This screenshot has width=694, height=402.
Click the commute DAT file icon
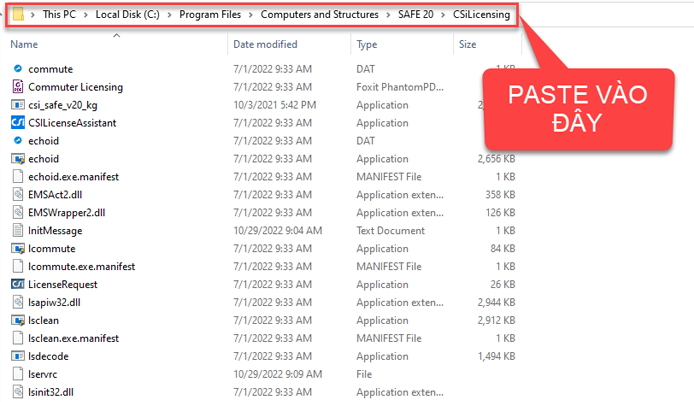point(18,69)
